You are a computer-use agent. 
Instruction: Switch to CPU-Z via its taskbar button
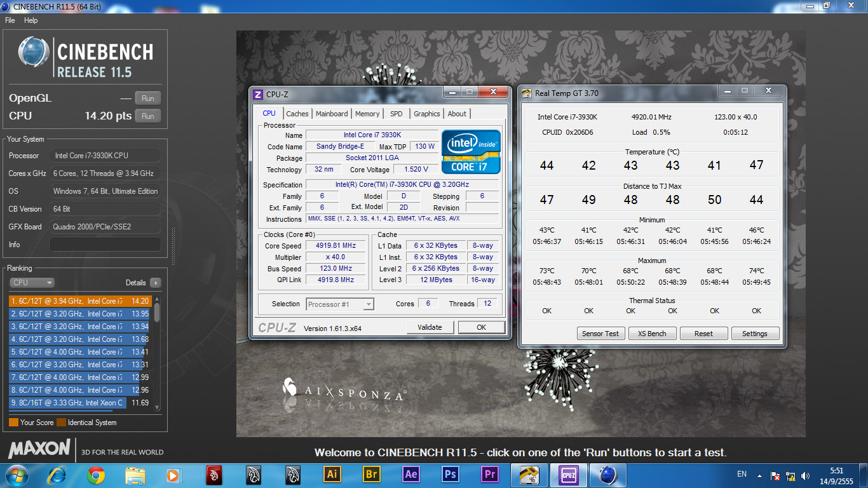pyautogui.click(x=568, y=475)
